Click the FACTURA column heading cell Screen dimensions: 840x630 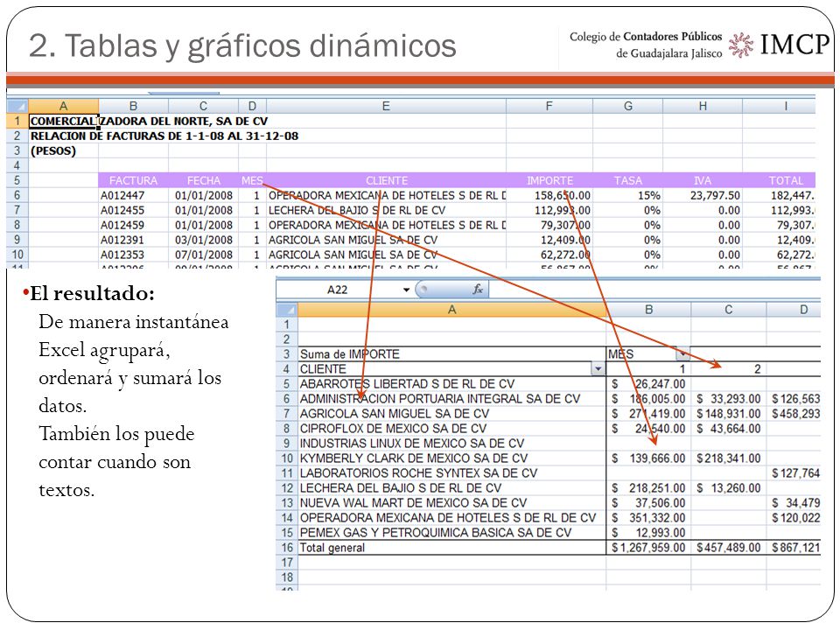133,180
